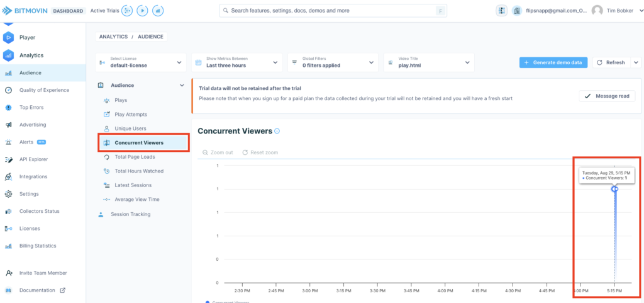
Task: Click the Player hexagon icon
Action: (x=8, y=37)
